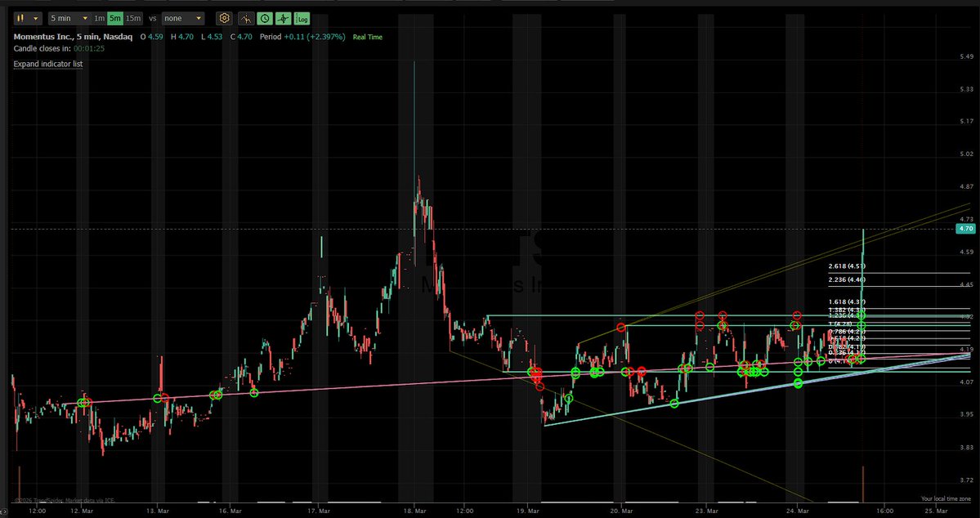Click the 20. Mar date label

[x=621, y=511]
